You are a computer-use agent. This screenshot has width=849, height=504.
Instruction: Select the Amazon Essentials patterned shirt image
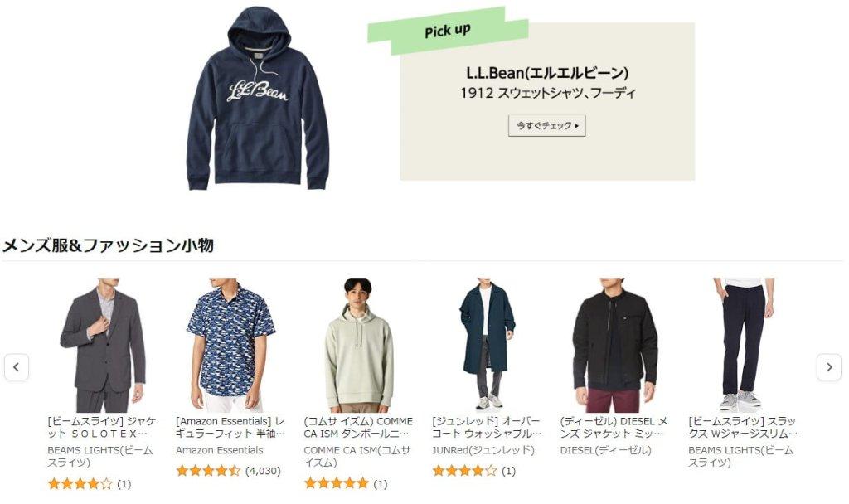231,345
